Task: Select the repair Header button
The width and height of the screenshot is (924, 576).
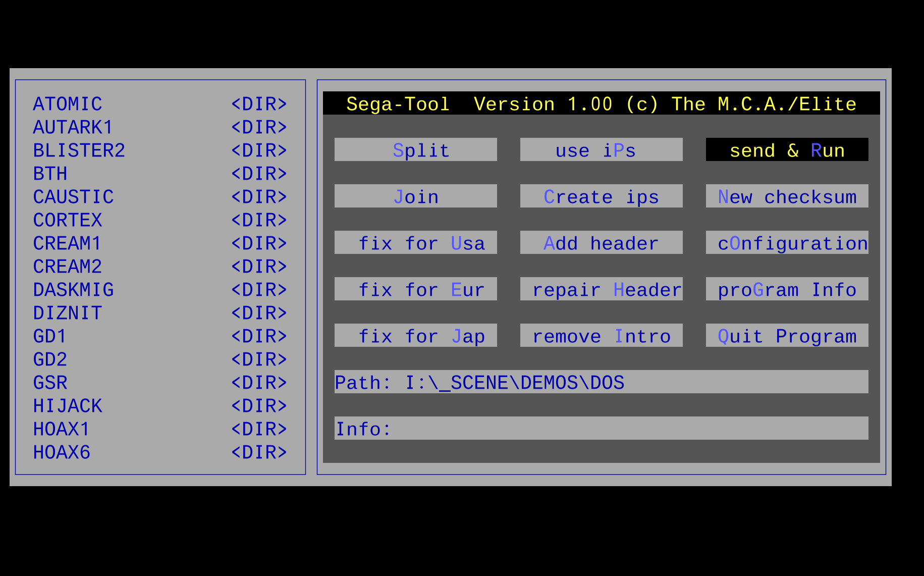Action: (601, 289)
